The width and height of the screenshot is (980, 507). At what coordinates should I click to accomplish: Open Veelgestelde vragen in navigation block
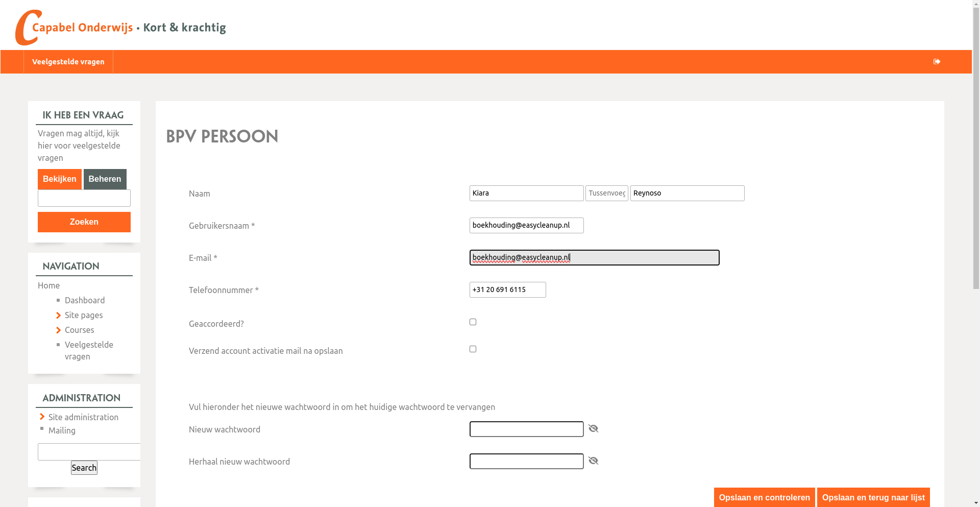(89, 350)
